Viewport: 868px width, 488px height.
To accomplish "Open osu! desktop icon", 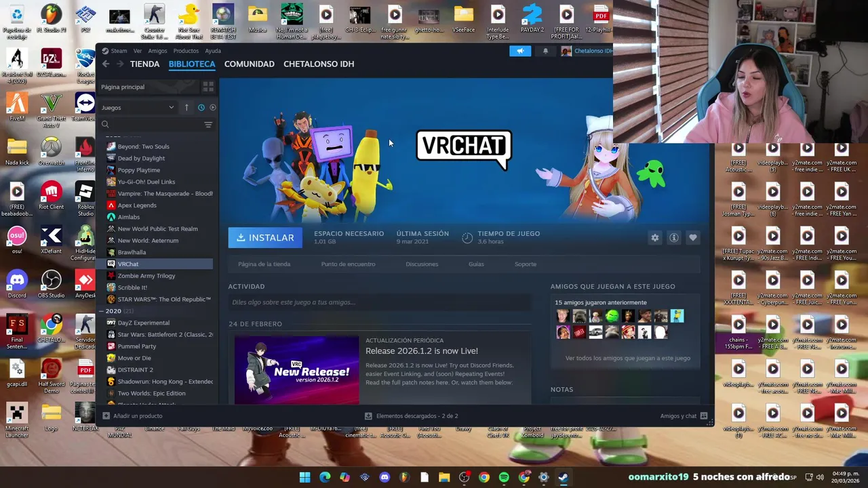I will coord(17,240).
